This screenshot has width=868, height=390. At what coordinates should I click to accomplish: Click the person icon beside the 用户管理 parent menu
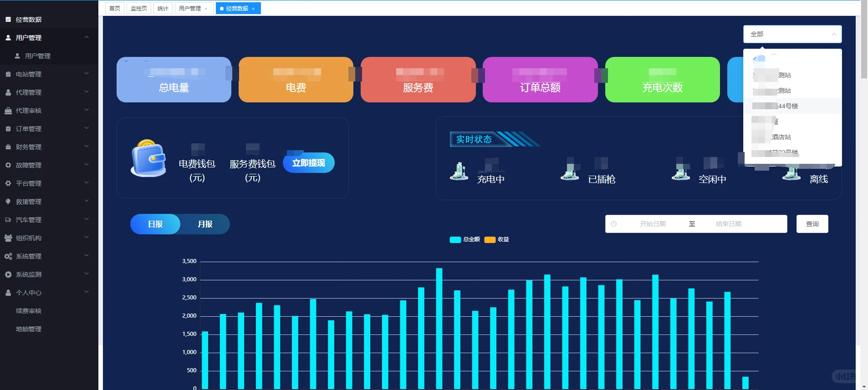coord(8,38)
